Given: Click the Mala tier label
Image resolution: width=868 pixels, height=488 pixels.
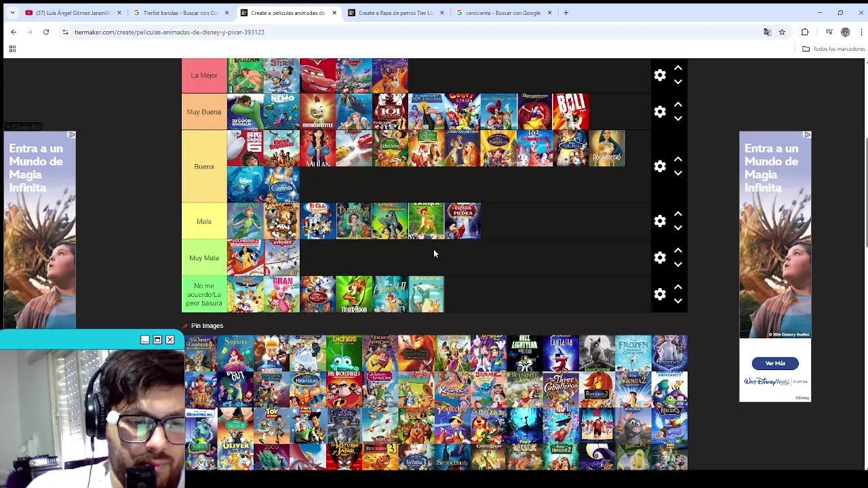Looking at the screenshot, I should click(204, 221).
